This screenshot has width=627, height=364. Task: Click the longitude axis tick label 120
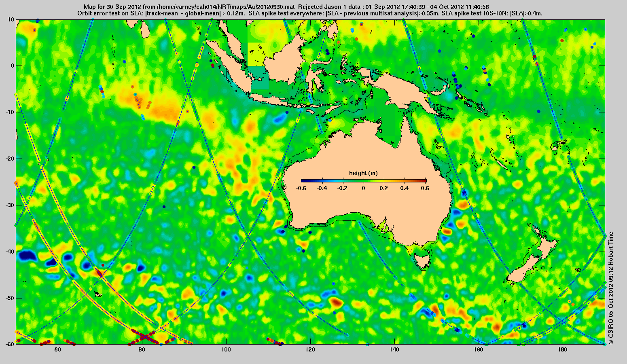[310, 349]
